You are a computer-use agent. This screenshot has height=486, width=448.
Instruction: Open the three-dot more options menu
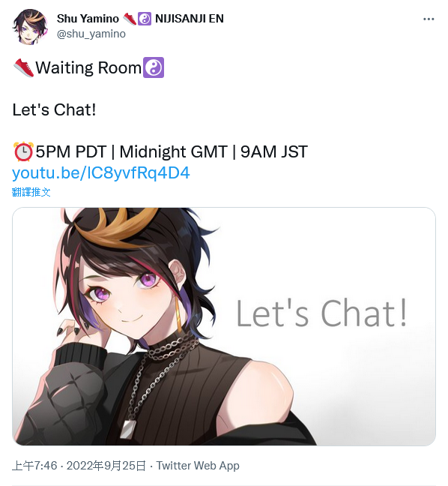click(429, 19)
